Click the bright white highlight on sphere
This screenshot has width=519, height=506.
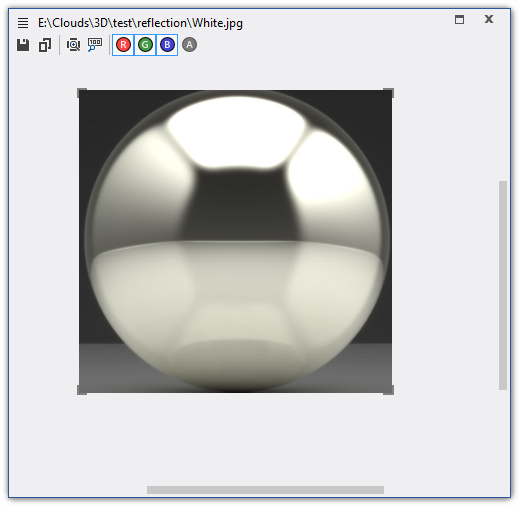coord(237,132)
